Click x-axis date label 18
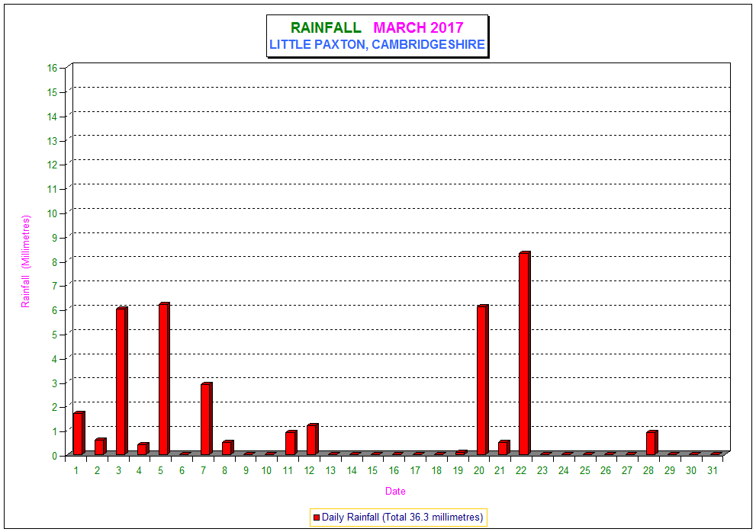 pos(436,470)
